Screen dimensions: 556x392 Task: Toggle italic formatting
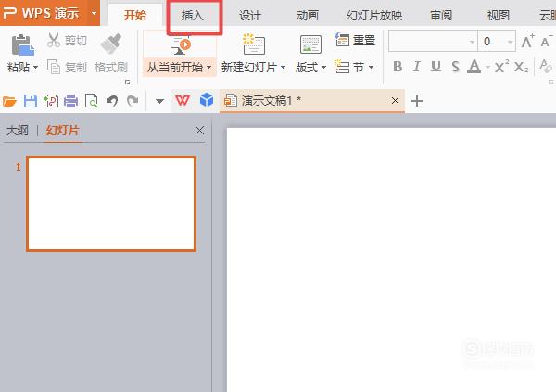[417, 67]
